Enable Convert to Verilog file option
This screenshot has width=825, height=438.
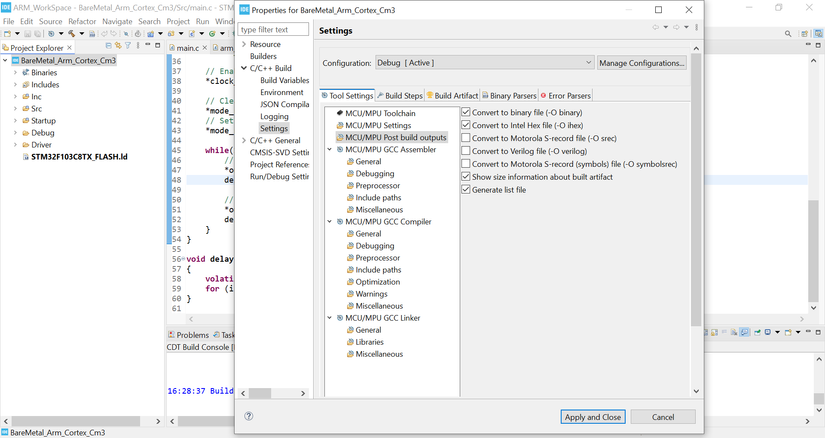pos(466,151)
